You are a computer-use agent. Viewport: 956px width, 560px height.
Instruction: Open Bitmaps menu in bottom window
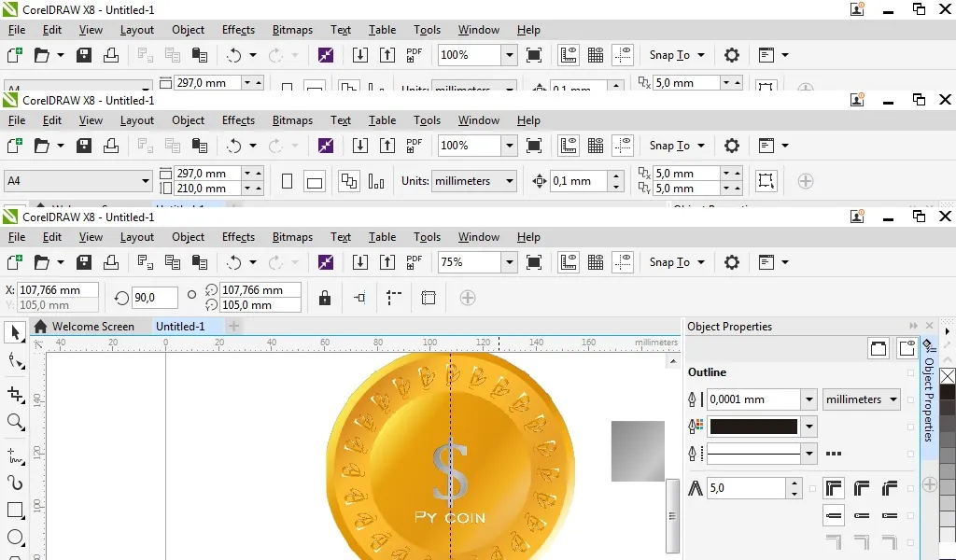292,237
